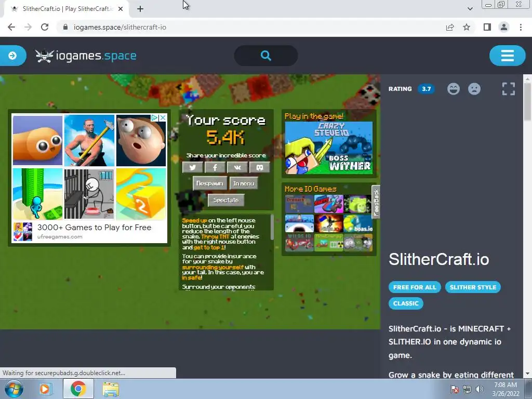The height and width of the screenshot is (399, 532).
Task: Open Windows Media Player taskbar icon
Action: point(45,389)
